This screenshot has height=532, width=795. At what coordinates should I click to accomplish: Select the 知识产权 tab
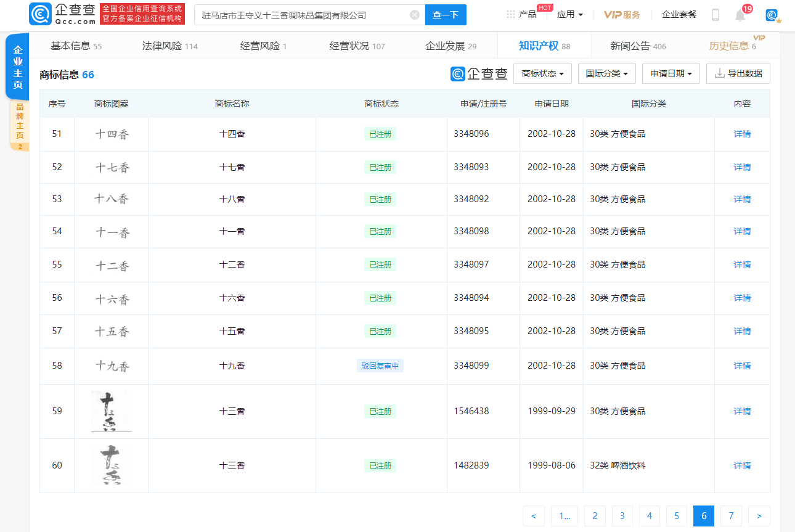pos(544,46)
